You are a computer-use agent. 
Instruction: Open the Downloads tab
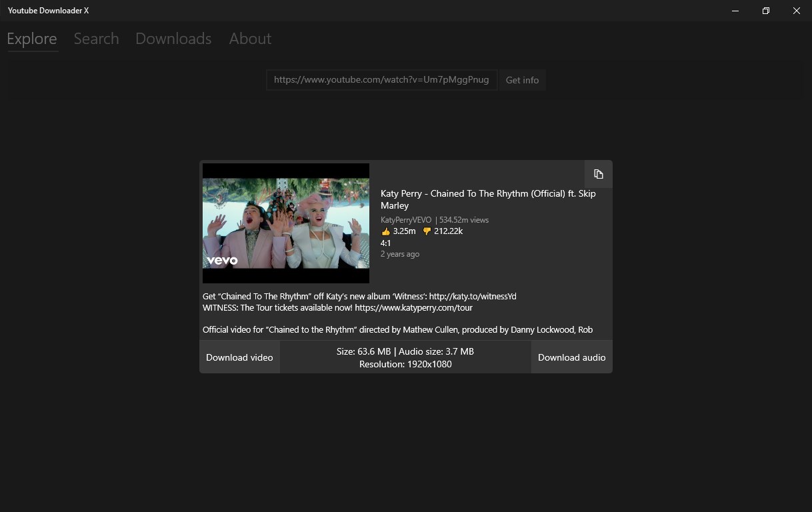click(173, 39)
